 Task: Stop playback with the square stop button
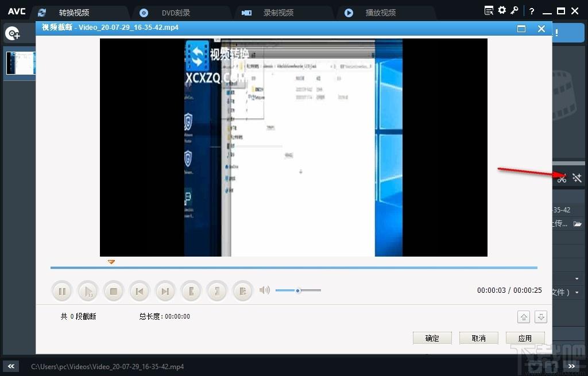(x=114, y=291)
